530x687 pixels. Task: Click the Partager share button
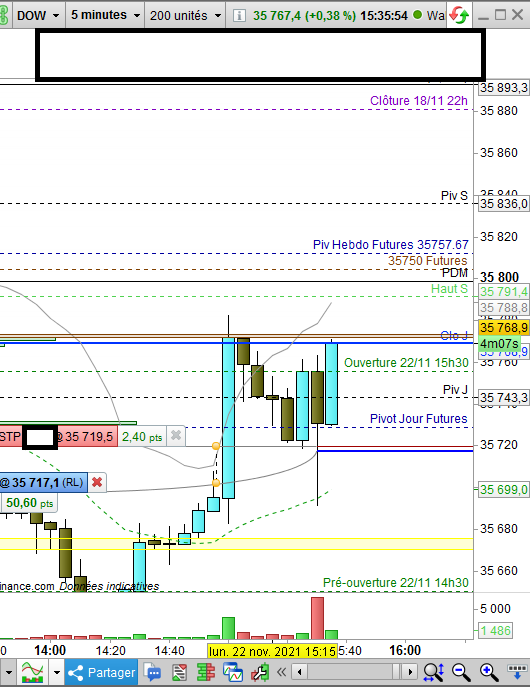coord(102,672)
